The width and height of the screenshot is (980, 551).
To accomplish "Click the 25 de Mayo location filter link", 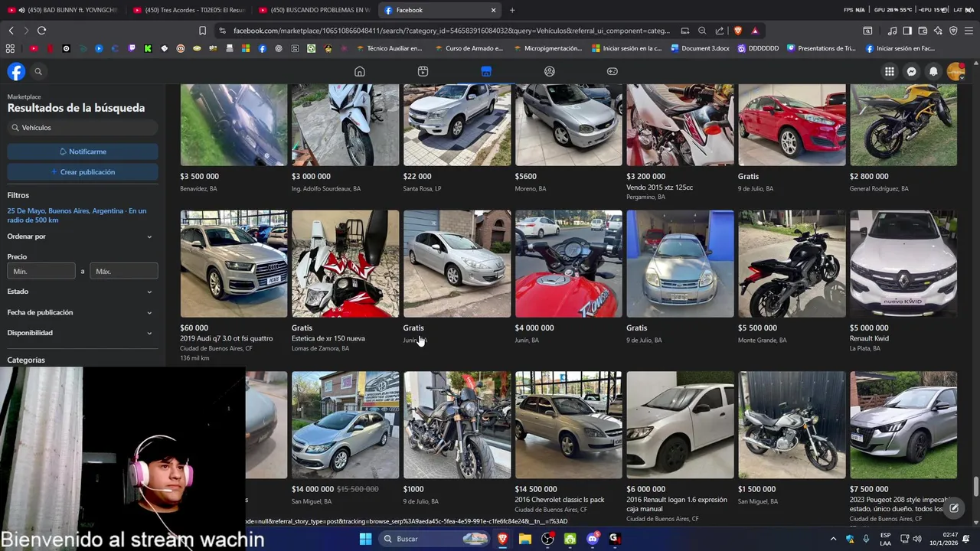I will pyautogui.click(x=77, y=215).
